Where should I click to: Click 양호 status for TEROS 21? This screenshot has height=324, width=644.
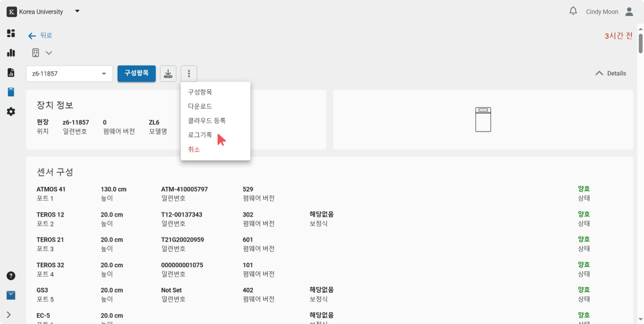point(584,239)
